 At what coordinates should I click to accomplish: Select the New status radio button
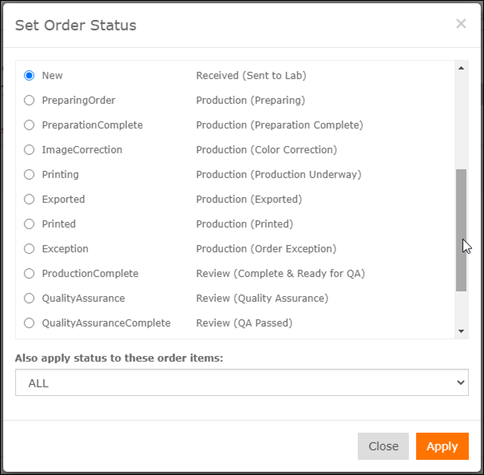tap(29, 76)
